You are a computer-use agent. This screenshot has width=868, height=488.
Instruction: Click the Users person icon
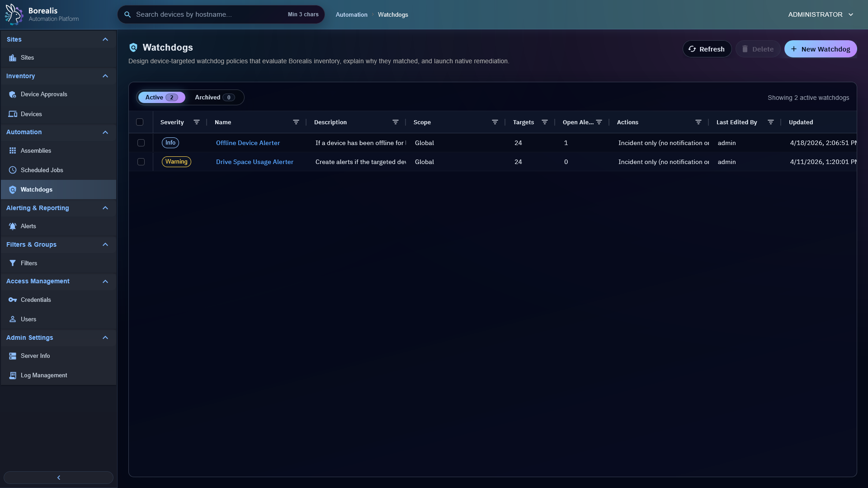[x=13, y=319]
